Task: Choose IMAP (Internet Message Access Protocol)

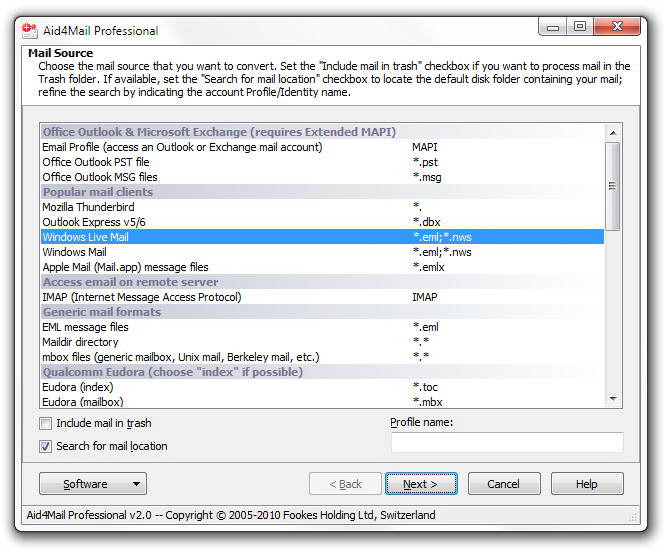Action: click(x=141, y=297)
